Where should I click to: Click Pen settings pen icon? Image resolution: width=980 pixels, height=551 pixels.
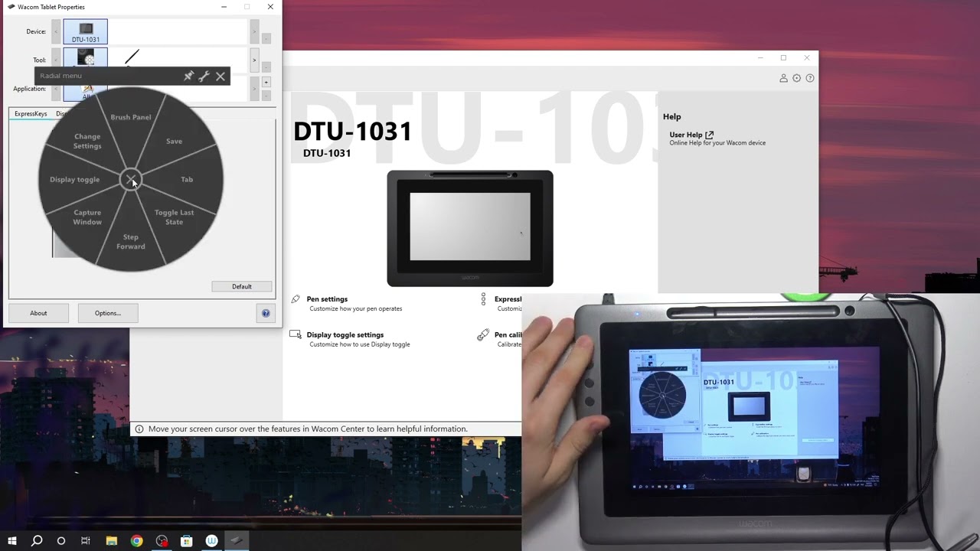point(296,299)
